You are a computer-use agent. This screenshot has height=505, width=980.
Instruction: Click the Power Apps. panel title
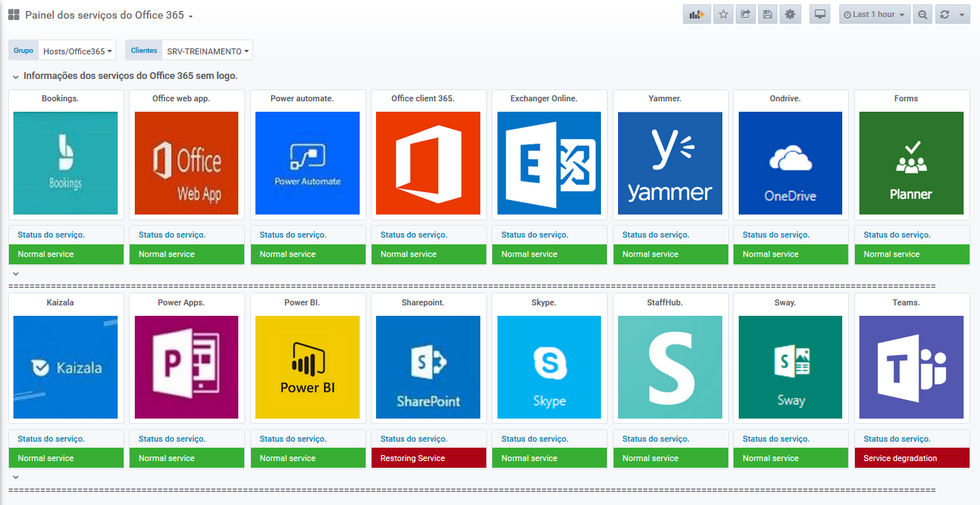pos(181,302)
